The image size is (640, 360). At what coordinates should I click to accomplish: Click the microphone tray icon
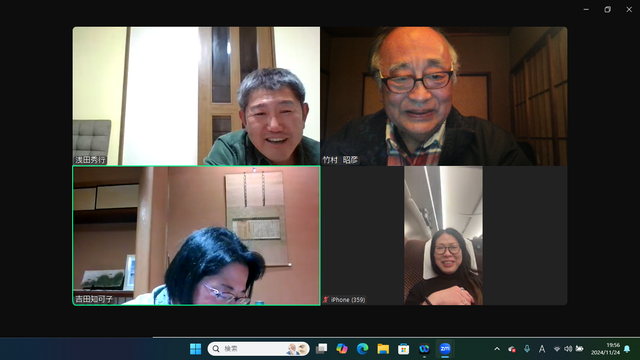[x=527, y=349]
